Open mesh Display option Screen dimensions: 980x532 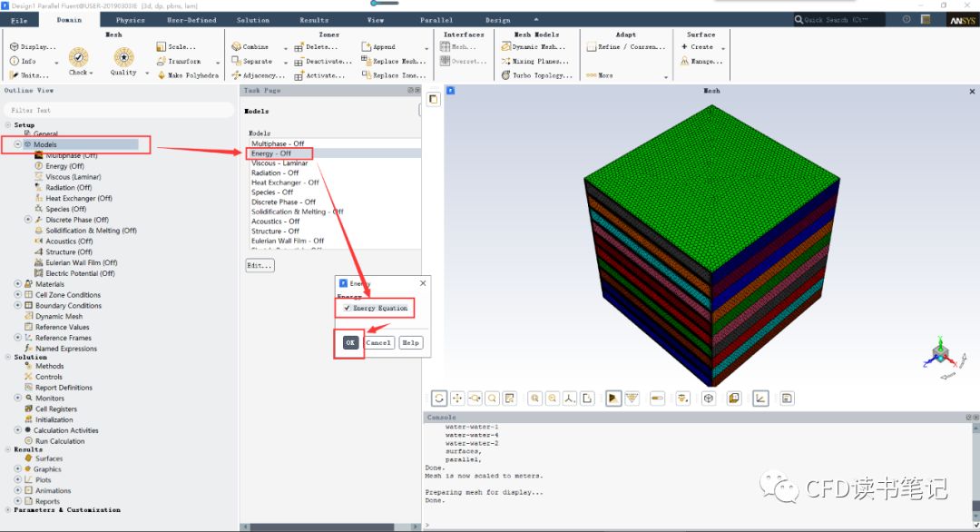click(x=34, y=47)
